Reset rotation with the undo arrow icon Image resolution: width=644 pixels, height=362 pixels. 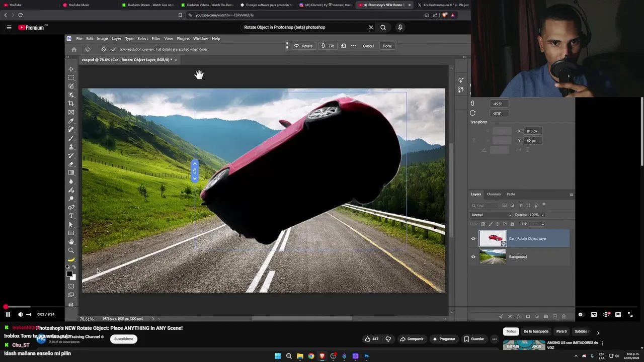[x=344, y=46]
